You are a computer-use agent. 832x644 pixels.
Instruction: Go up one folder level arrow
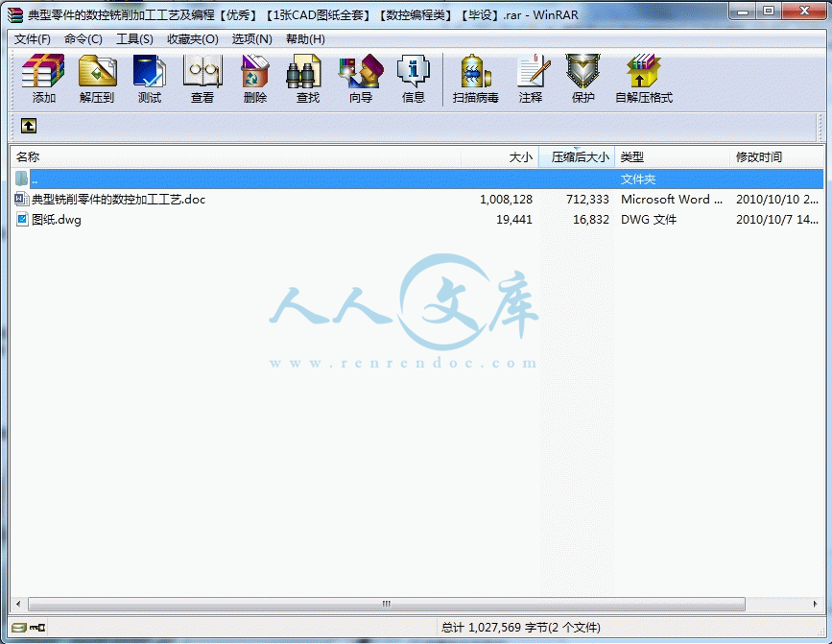point(29,126)
